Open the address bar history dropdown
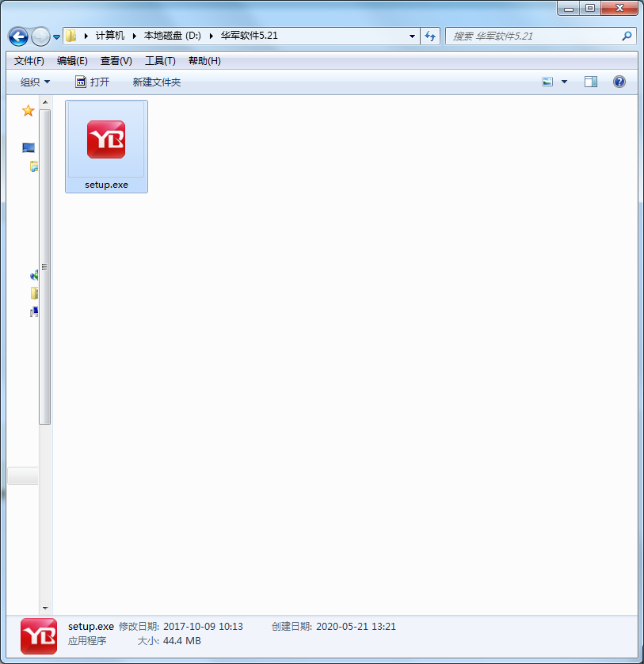This screenshot has height=664, width=644. (412, 36)
